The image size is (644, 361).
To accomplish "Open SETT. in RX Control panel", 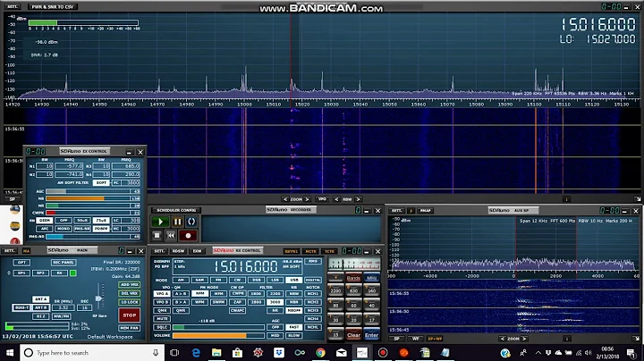I will [159, 251].
